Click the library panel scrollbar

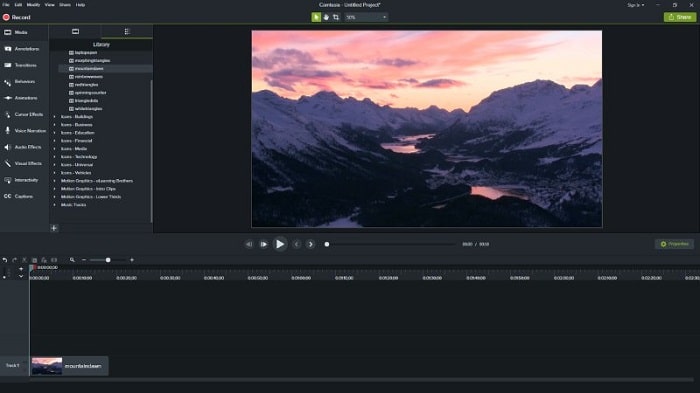[152, 151]
